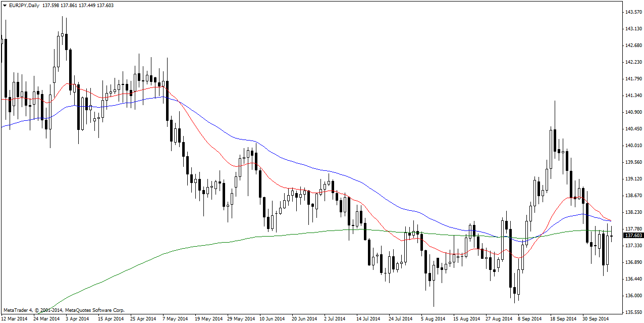Select the 7 May 2014 date label
The image size is (644, 323).
tap(175, 318)
